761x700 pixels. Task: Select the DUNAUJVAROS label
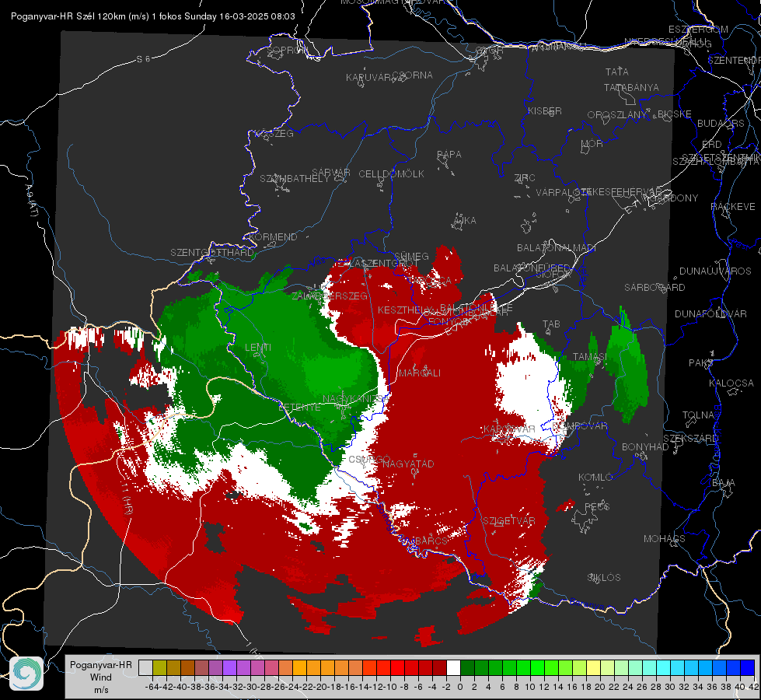(x=715, y=271)
